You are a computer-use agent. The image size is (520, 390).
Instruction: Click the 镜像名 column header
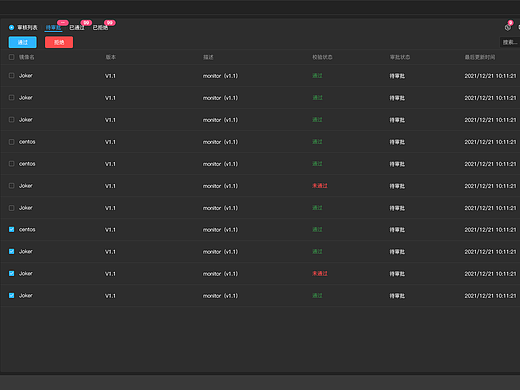point(27,57)
